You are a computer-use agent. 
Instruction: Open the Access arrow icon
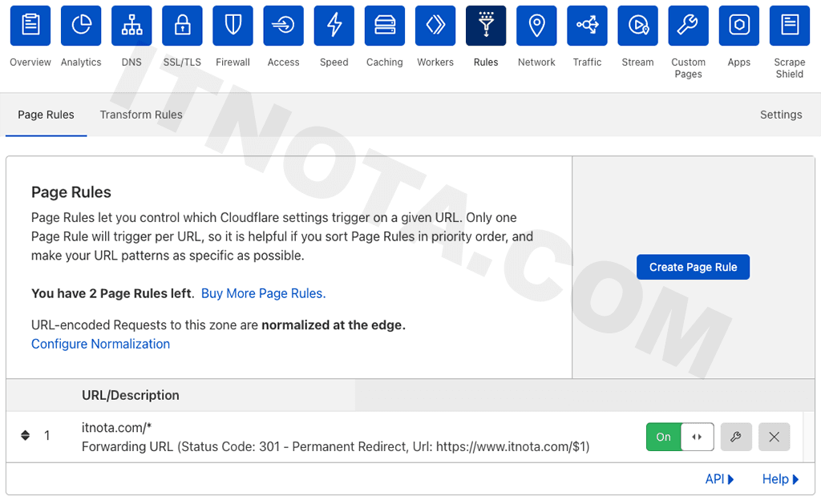tap(283, 26)
